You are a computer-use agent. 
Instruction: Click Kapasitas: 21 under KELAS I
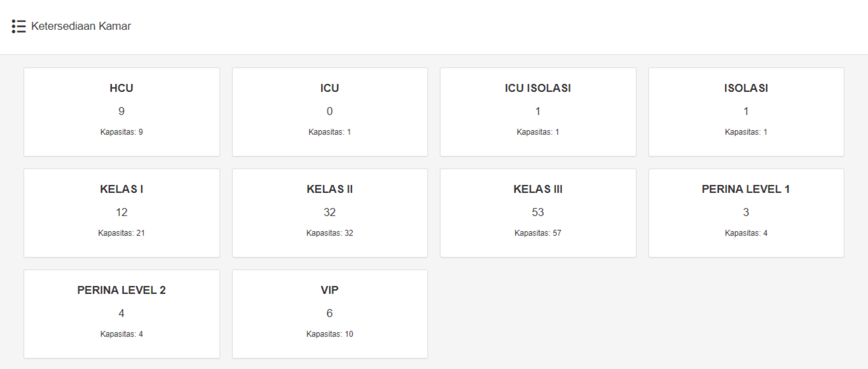[x=121, y=233]
